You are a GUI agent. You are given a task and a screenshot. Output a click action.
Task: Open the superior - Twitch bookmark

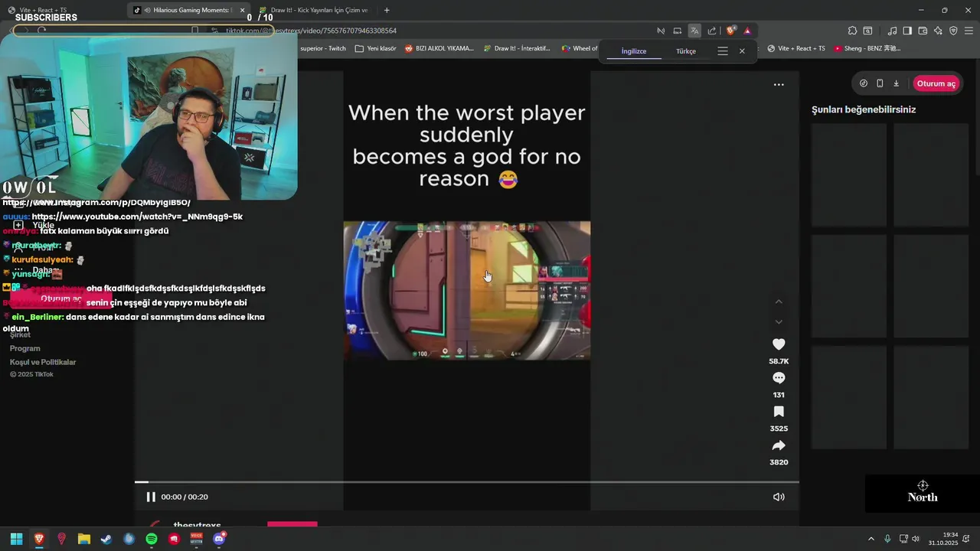pyautogui.click(x=322, y=48)
